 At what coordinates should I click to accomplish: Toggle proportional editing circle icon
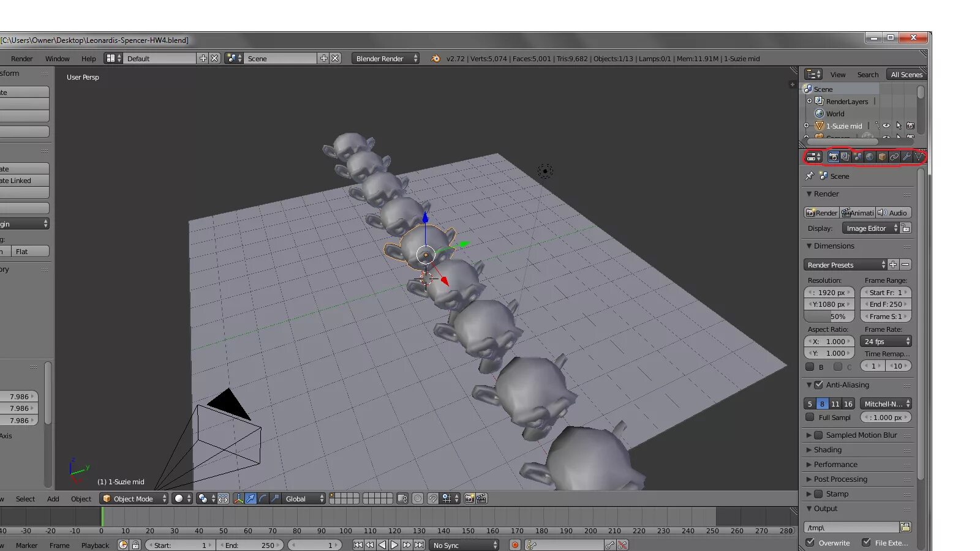pyautogui.click(x=418, y=498)
